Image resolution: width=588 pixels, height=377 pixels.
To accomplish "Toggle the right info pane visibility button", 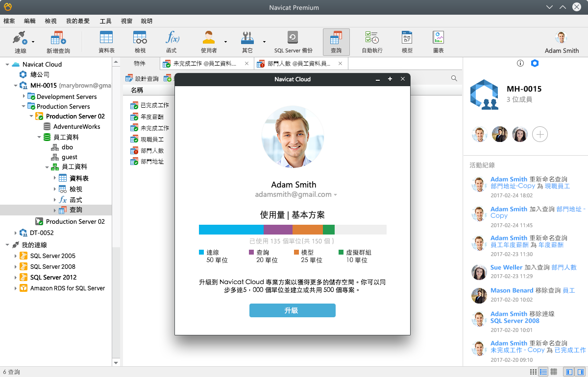I will coord(580,372).
